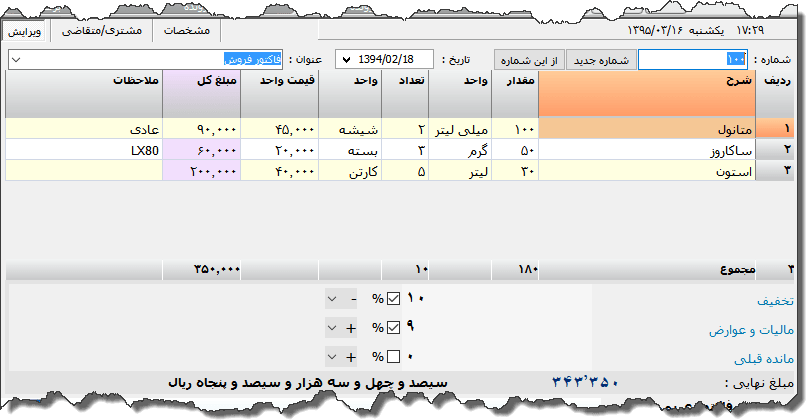Image resolution: width=806 pixels, height=420 pixels.
Task: Focus the invoice number (شماره) input field
Action: [x=691, y=60]
